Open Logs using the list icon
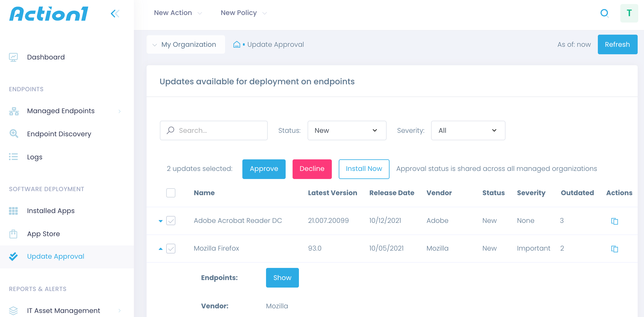This screenshot has width=644, height=317. 13,157
